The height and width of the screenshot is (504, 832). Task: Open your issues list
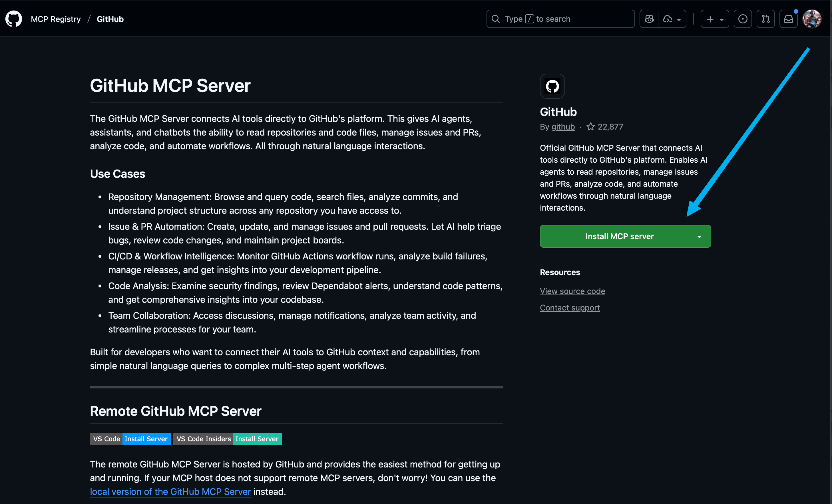(743, 19)
